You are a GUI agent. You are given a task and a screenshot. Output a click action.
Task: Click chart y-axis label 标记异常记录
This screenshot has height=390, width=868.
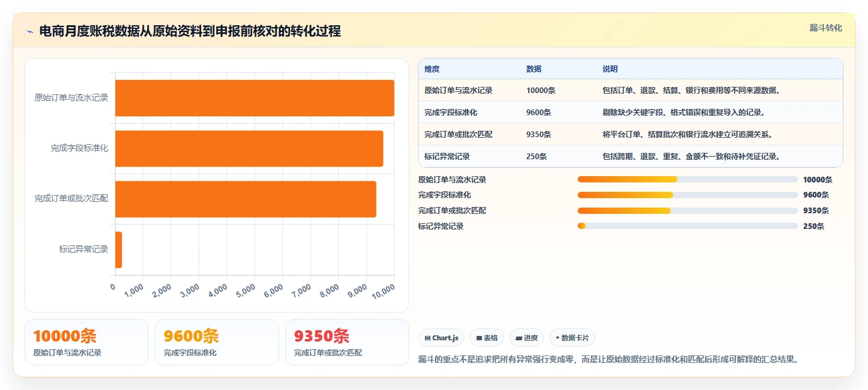click(x=84, y=249)
